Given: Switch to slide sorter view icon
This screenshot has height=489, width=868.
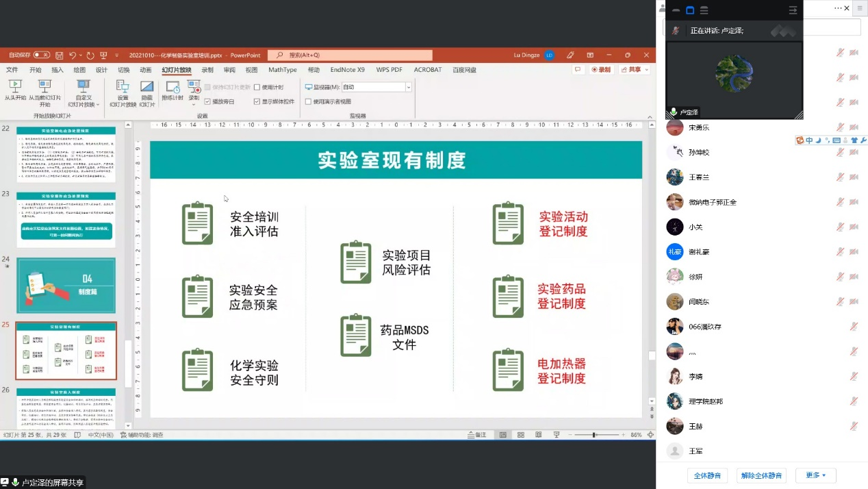Looking at the screenshot, I should tap(520, 435).
